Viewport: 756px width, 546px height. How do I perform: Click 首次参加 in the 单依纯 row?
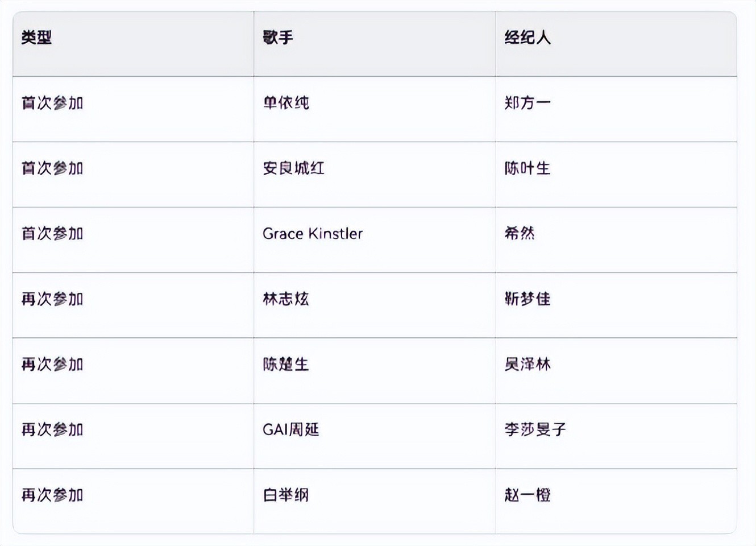click(x=52, y=103)
